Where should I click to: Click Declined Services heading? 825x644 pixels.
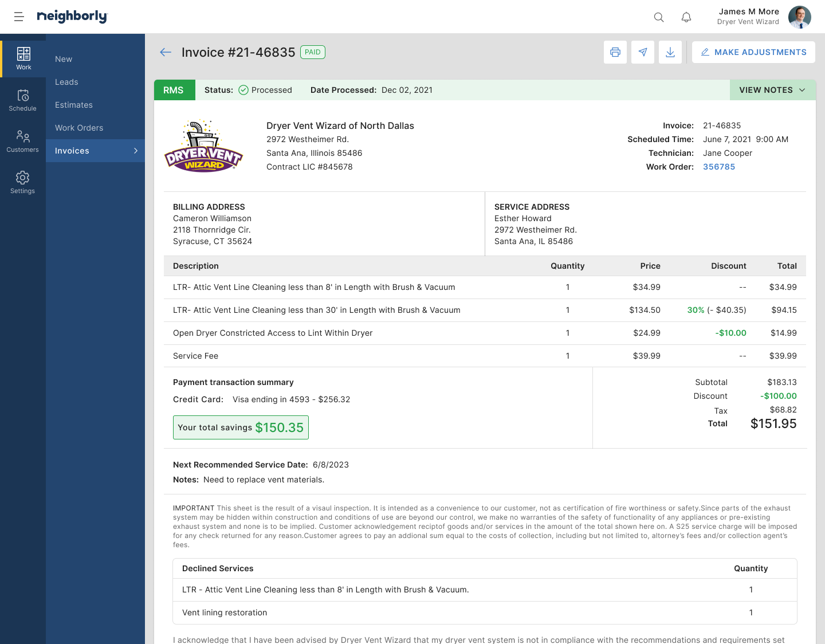[218, 568]
